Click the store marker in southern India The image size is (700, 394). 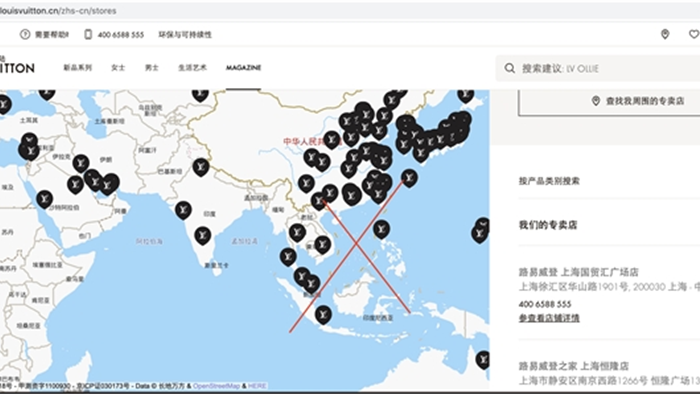click(x=202, y=236)
